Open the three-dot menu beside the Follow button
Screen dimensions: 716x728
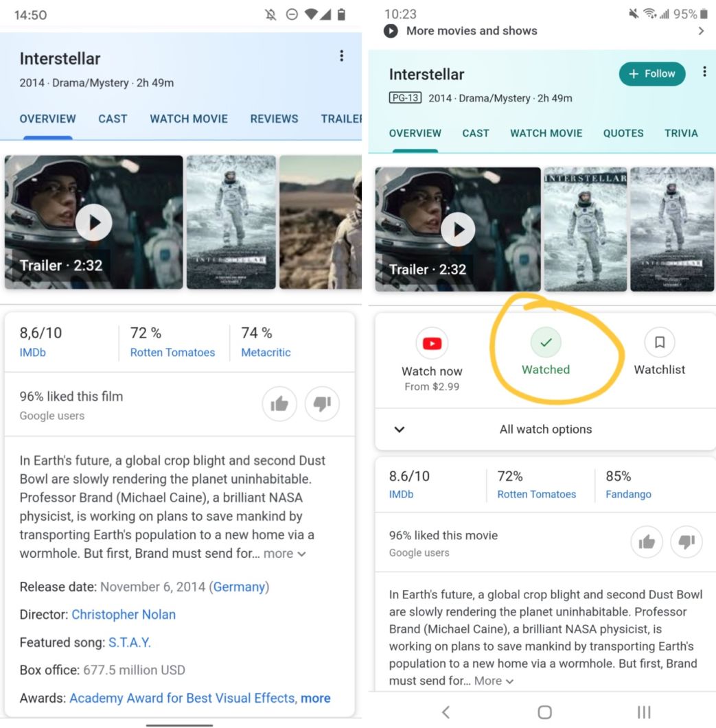(x=704, y=71)
